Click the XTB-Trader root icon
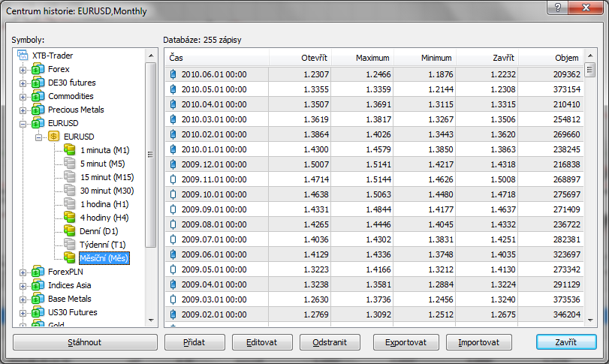 point(23,56)
